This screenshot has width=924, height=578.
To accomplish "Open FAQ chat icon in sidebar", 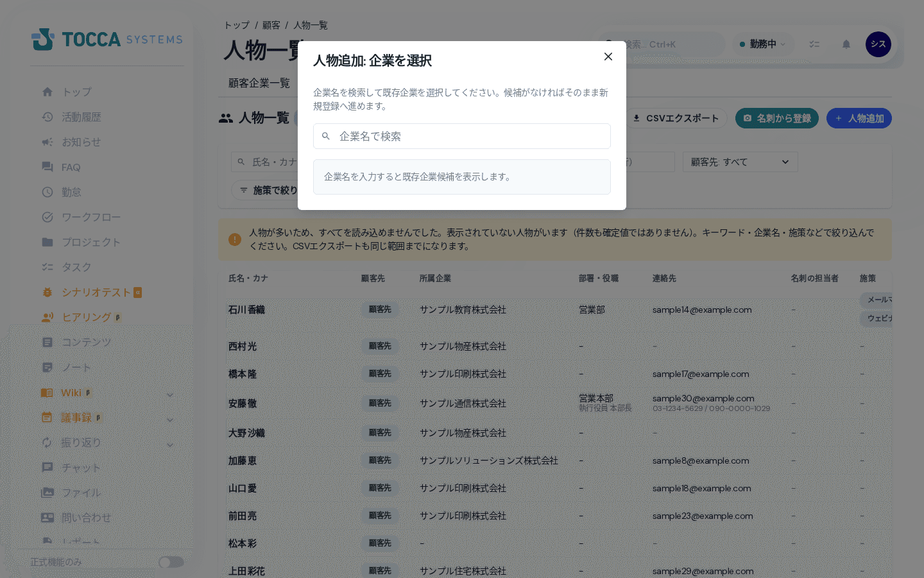I will click(47, 167).
